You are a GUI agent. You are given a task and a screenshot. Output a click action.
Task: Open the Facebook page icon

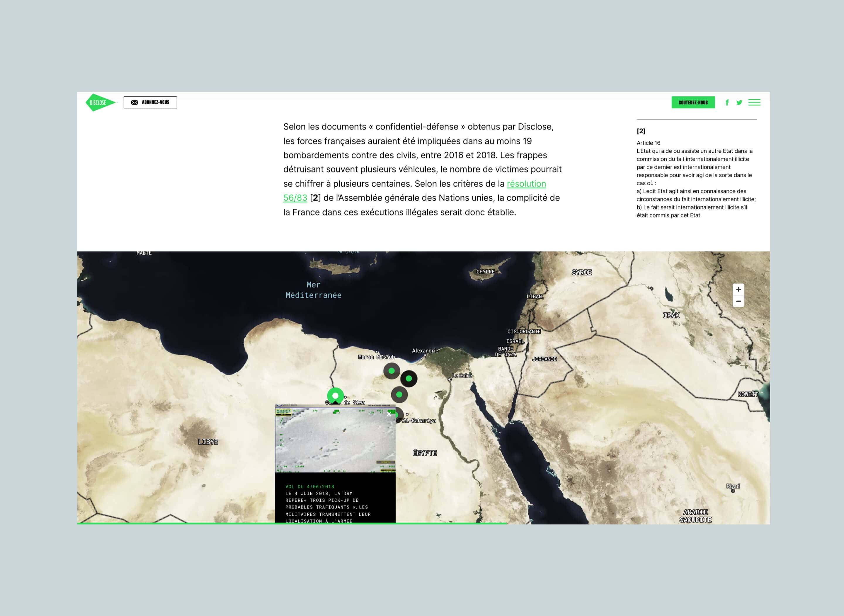[x=727, y=103]
